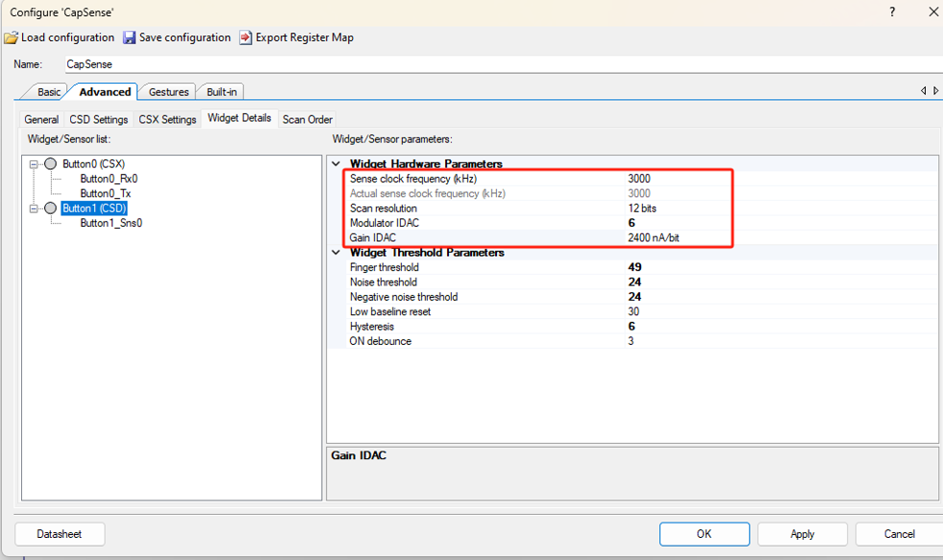Open the CSX Settings sub-tab
The height and width of the screenshot is (560, 943).
168,119
